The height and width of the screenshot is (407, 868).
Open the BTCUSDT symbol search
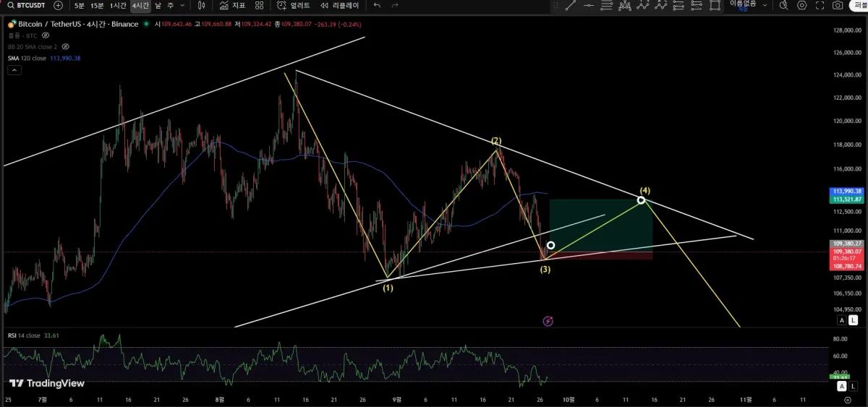26,5
